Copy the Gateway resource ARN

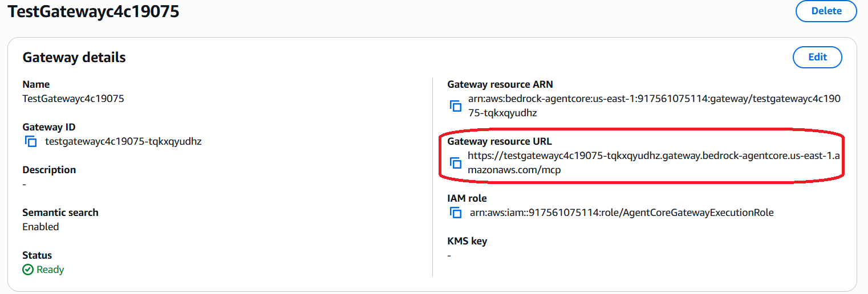(x=455, y=106)
